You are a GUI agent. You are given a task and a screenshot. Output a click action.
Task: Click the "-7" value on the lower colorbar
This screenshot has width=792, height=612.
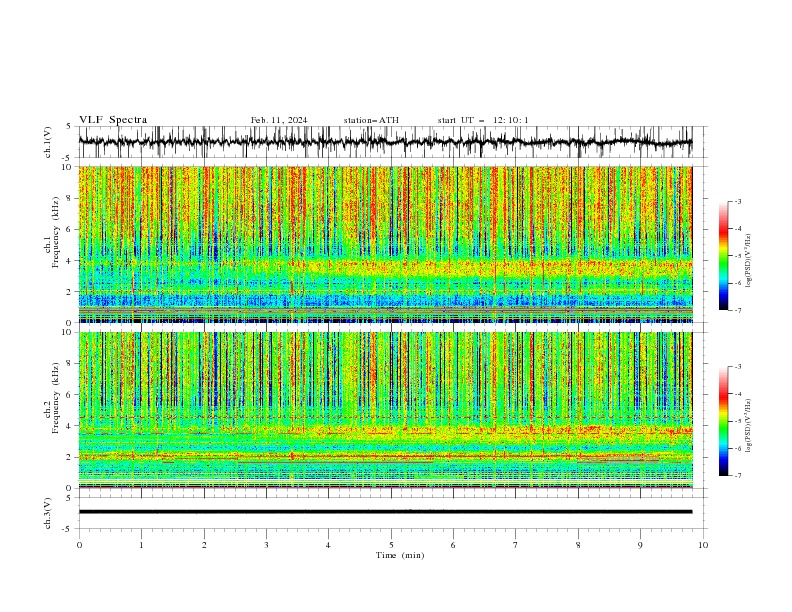(738, 476)
